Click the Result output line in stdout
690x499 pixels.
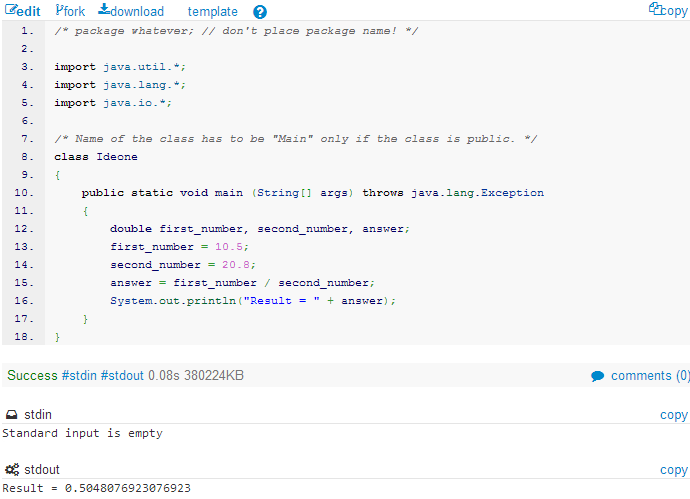tap(96, 488)
